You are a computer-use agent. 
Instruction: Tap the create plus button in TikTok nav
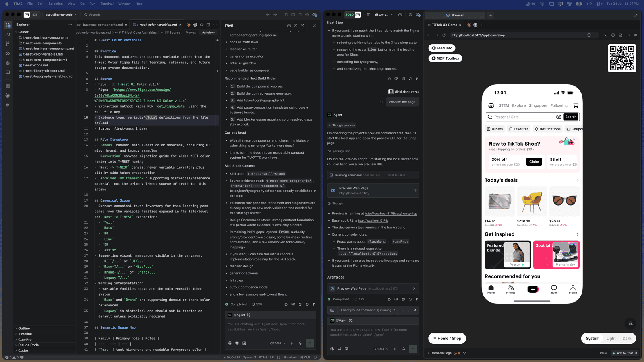click(x=533, y=289)
